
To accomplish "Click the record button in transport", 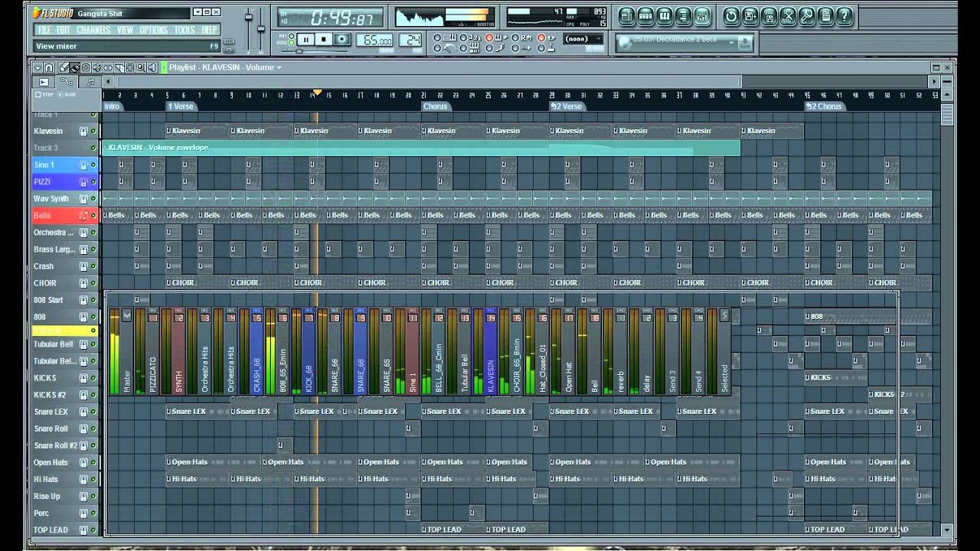I will point(341,40).
